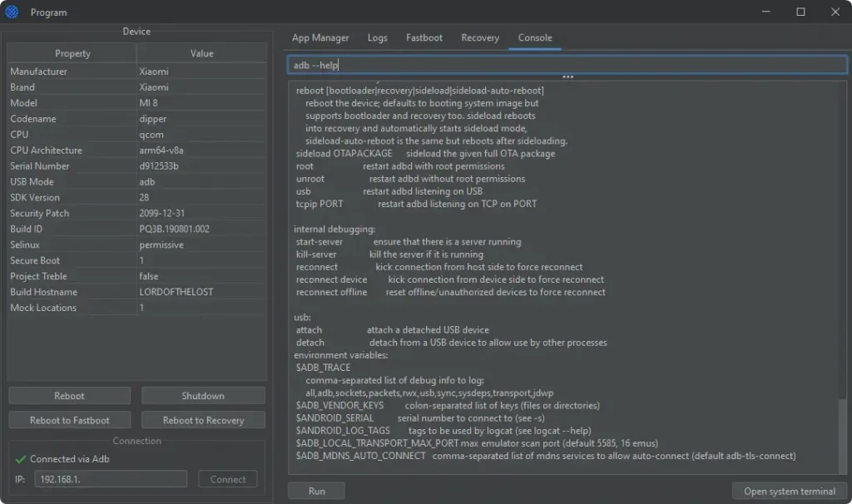Click the Run command button
852x504 pixels.
317,491
